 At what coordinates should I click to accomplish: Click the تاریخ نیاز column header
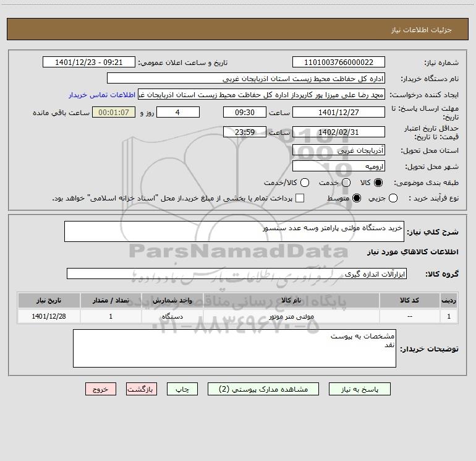point(49,301)
